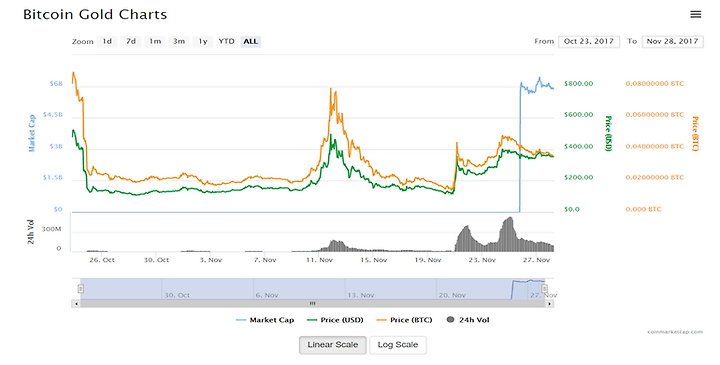The image size is (720, 365).
Task: Edit the From date field
Action: (x=589, y=41)
